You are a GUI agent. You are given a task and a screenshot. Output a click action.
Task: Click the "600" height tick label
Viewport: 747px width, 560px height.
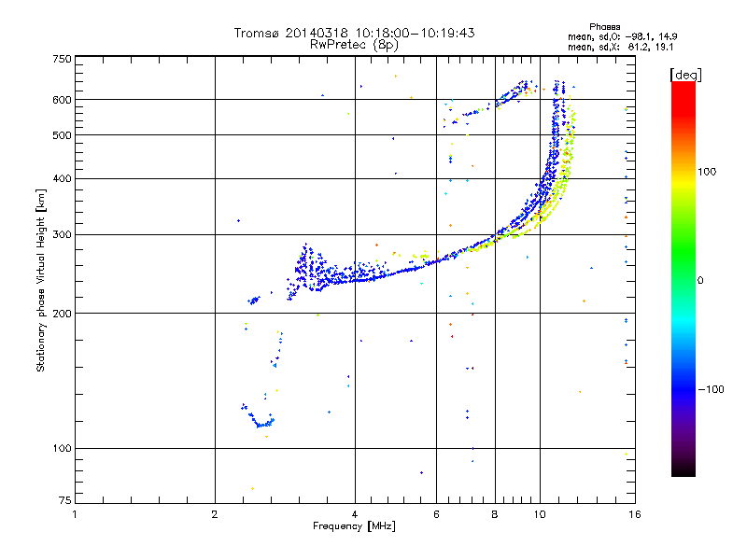[62, 100]
